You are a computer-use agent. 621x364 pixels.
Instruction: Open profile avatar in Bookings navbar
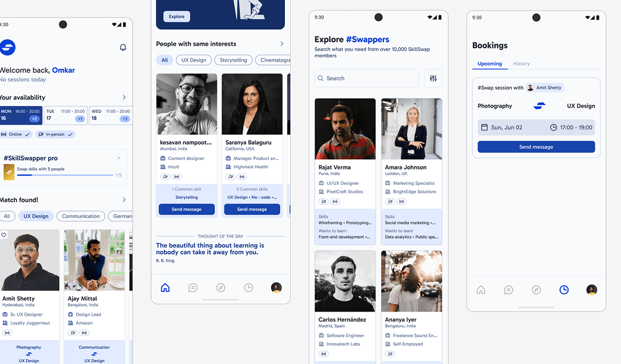click(592, 290)
